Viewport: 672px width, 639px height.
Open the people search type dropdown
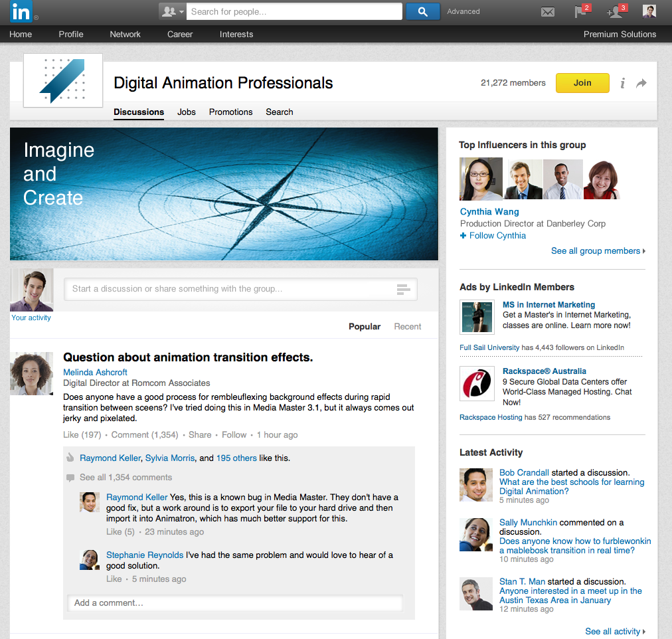(172, 11)
